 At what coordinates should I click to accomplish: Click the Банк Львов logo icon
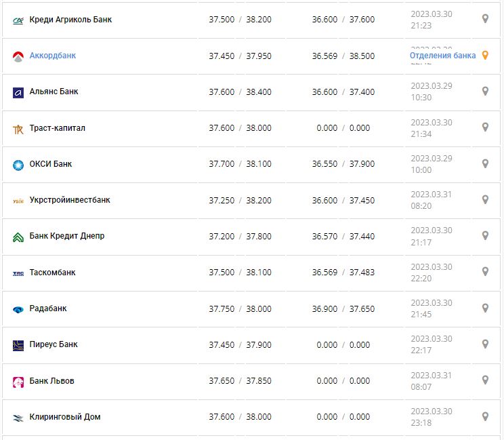coord(18,382)
